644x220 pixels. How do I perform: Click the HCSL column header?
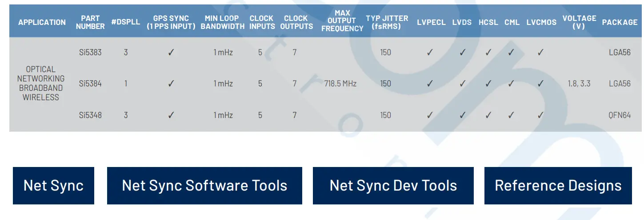click(488, 22)
